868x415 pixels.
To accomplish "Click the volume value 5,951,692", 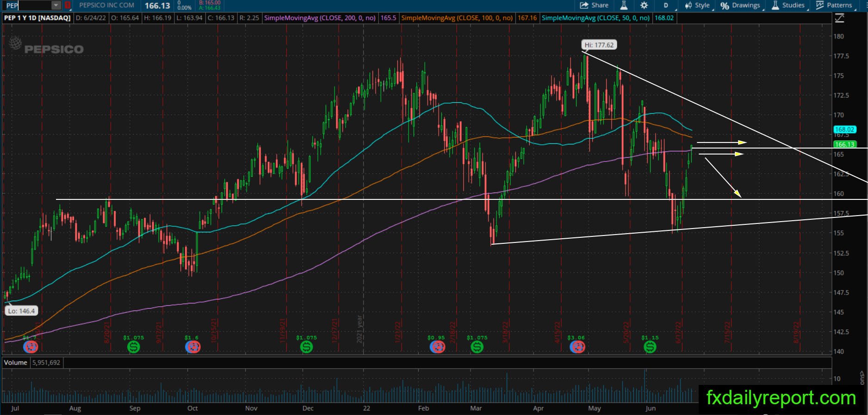I will coord(46,363).
